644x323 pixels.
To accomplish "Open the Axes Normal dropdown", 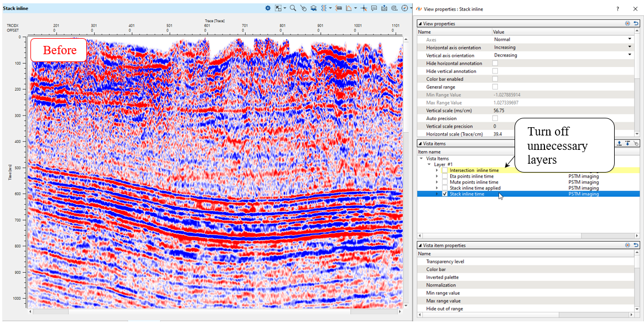I will pyautogui.click(x=630, y=40).
